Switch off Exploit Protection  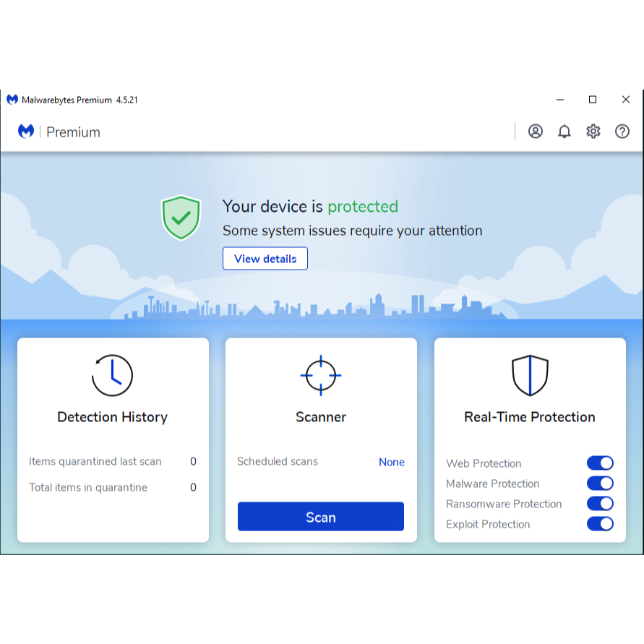click(x=600, y=524)
